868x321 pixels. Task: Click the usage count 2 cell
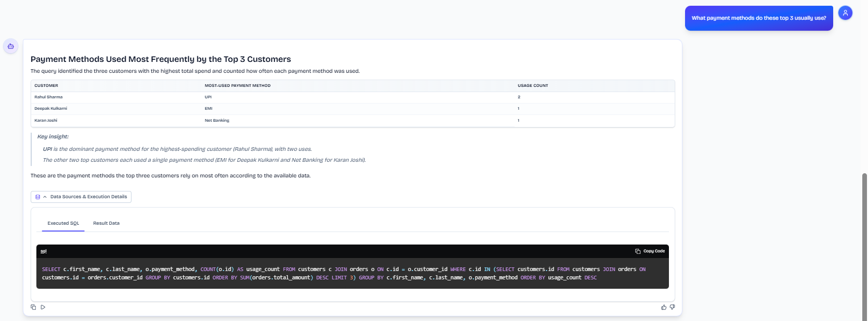click(519, 97)
